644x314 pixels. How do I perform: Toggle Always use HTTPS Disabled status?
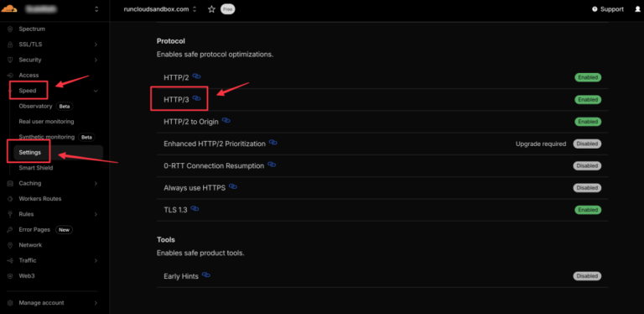587,188
